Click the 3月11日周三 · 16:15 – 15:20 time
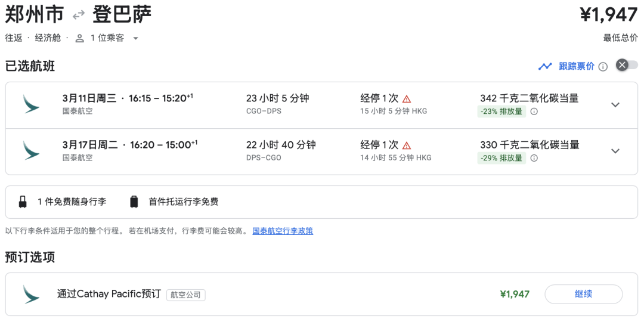Image resolution: width=644 pixels, height=319 pixels. [128, 98]
